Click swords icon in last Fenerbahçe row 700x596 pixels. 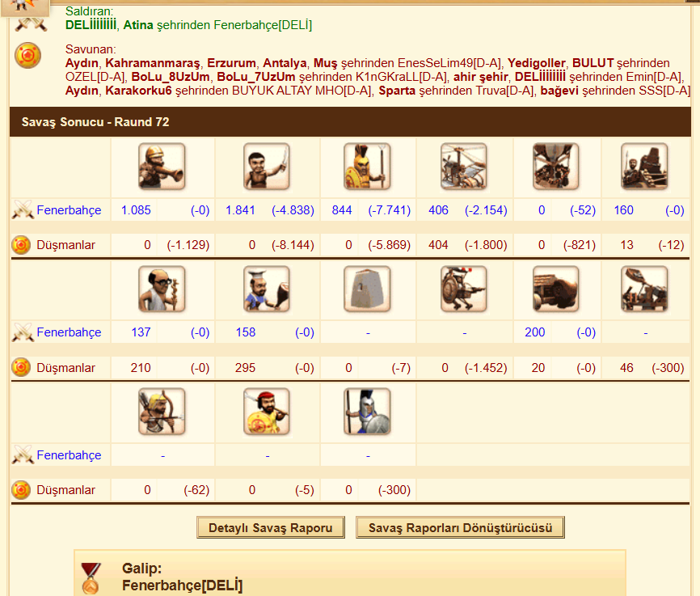point(23,454)
